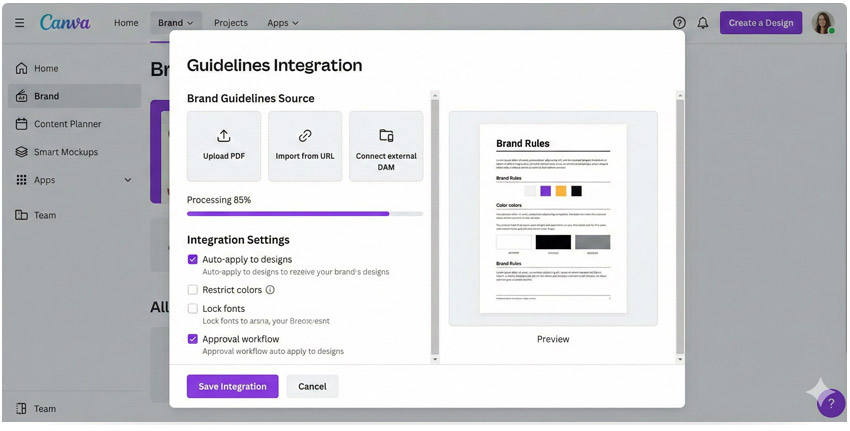This screenshot has height=431, width=850.
Task: Open the hamburger menu icon
Action: (20, 23)
